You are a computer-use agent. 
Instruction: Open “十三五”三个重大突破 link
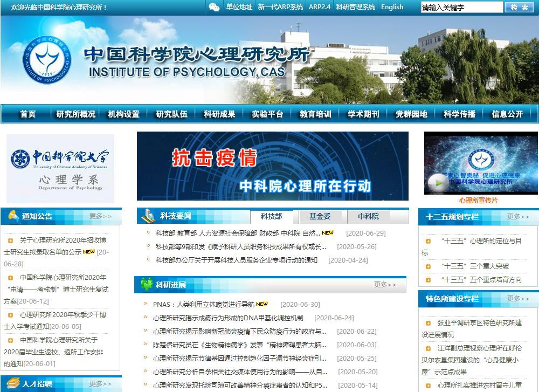click(x=475, y=266)
